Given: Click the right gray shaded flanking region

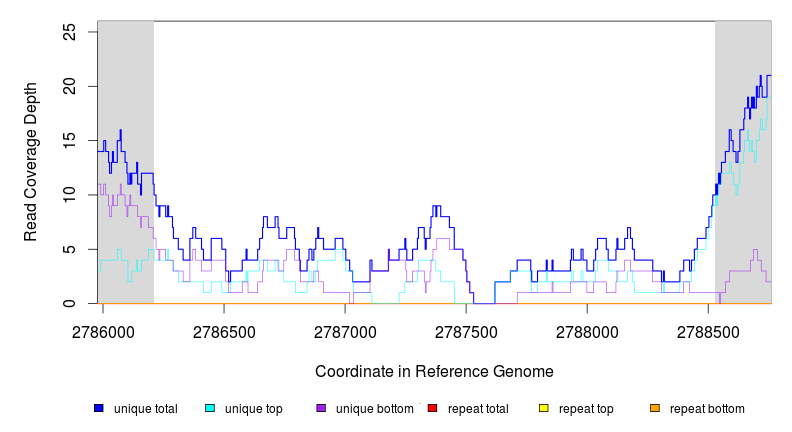Looking at the screenshot, I should click(742, 60).
